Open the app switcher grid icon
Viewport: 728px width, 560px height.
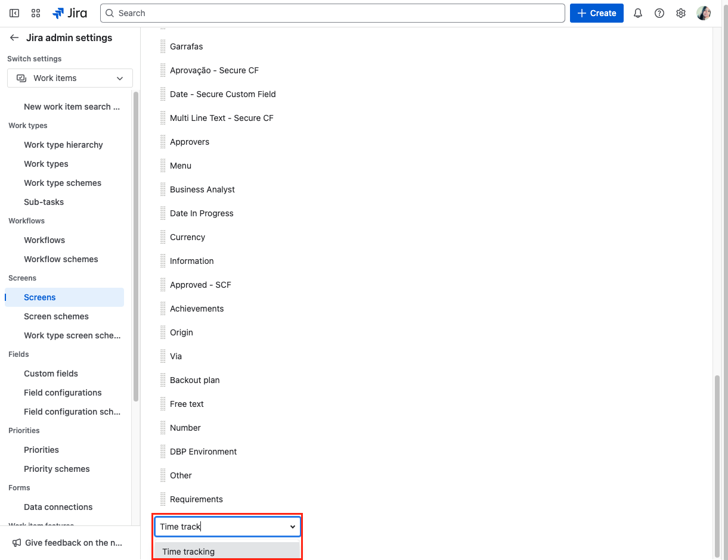tap(36, 13)
